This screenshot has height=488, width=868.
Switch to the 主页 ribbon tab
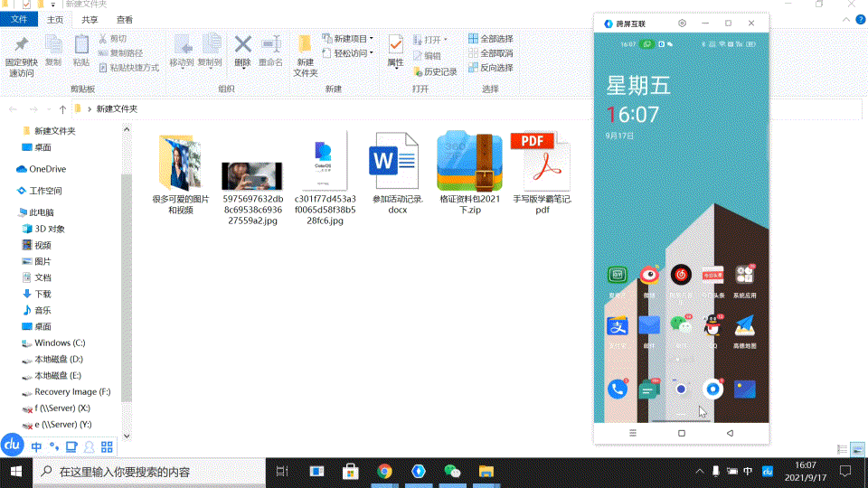tap(55, 19)
